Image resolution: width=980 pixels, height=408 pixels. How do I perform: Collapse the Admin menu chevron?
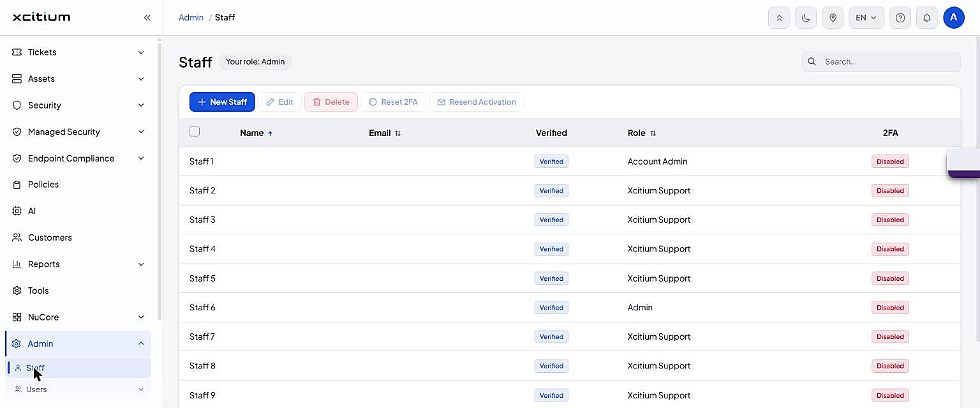click(x=141, y=344)
